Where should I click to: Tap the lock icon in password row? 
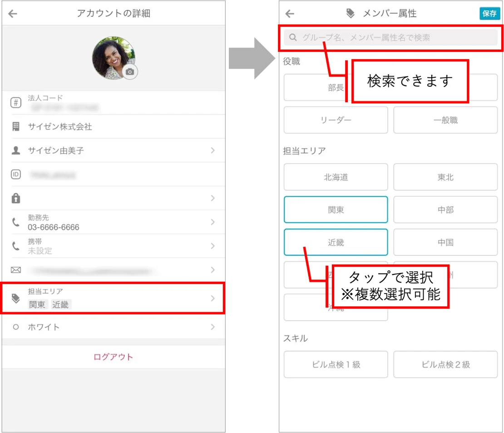tap(16, 198)
